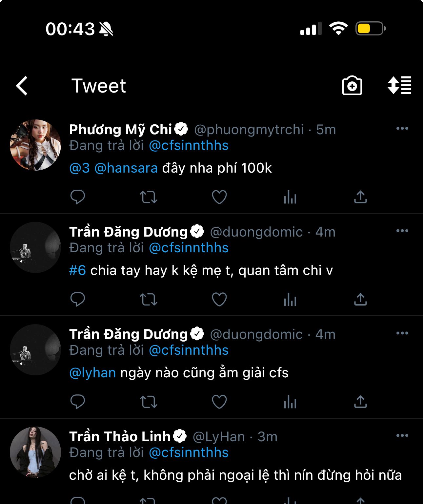Tap the #6 hashtag link
The width and height of the screenshot is (423, 504).
[77, 270]
